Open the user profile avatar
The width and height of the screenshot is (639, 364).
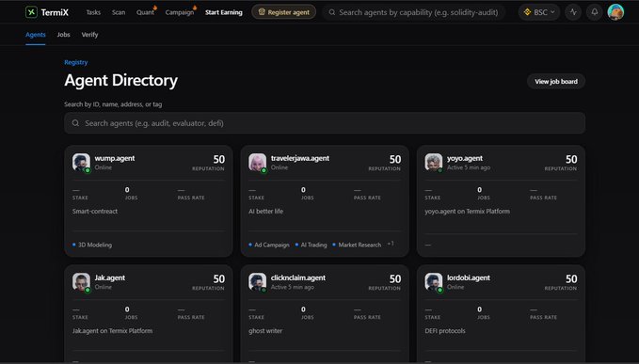615,12
